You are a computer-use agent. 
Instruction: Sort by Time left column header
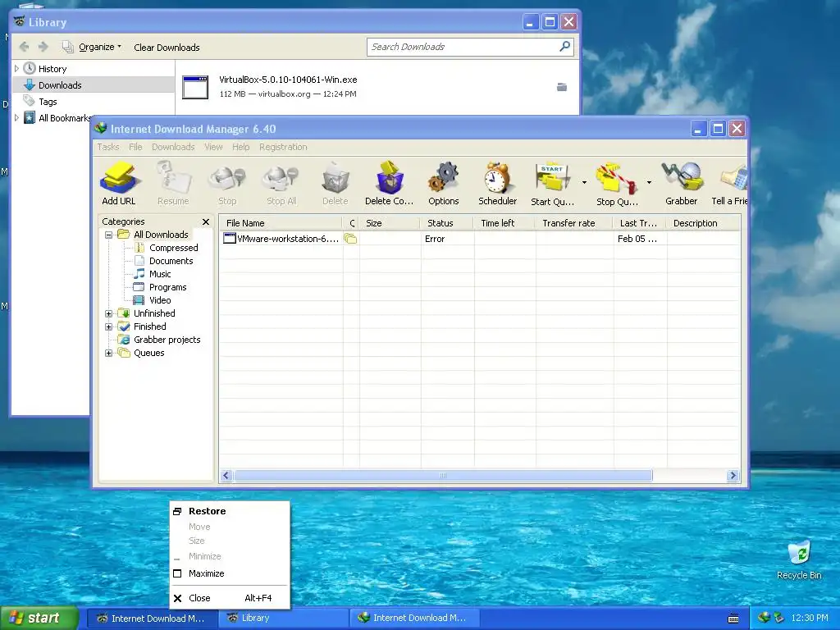coord(504,223)
